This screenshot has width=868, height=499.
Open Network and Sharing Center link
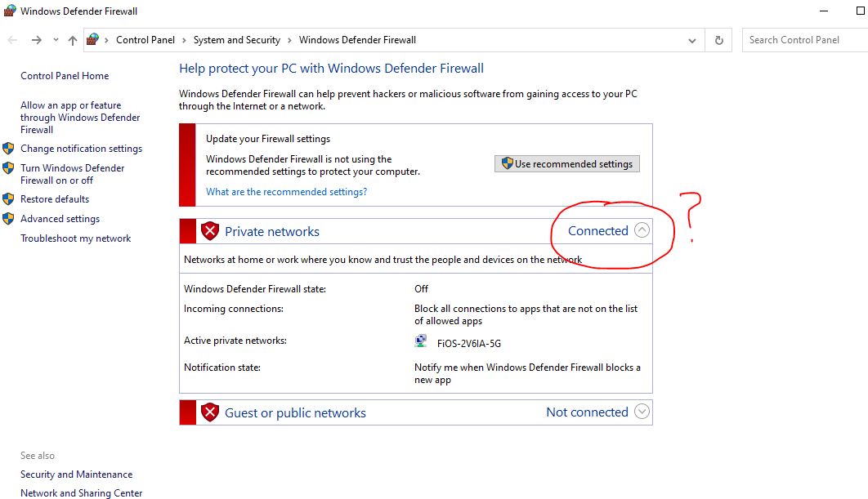(82, 493)
